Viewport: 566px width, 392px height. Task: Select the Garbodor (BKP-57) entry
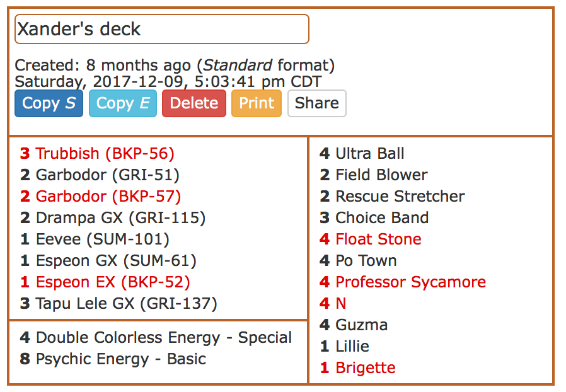pos(100,197)
